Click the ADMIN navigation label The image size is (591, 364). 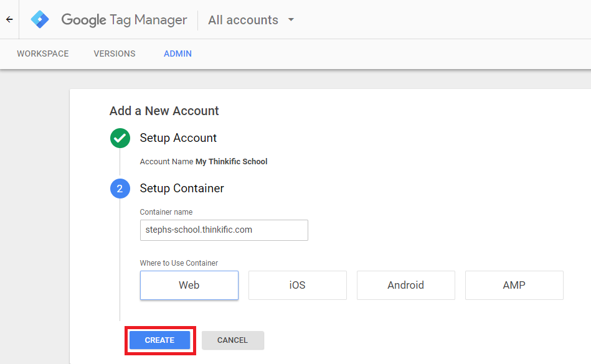coord(177,54)
